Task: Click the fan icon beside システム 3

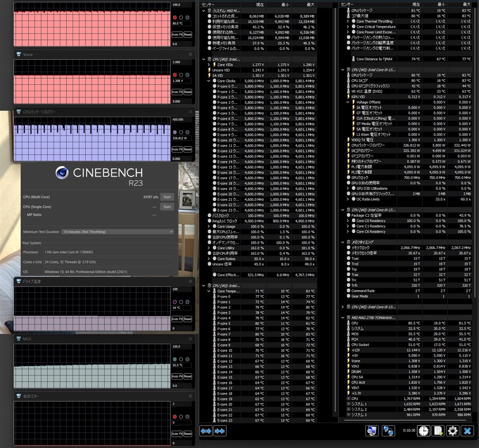Action: click(x=348, y=415)
